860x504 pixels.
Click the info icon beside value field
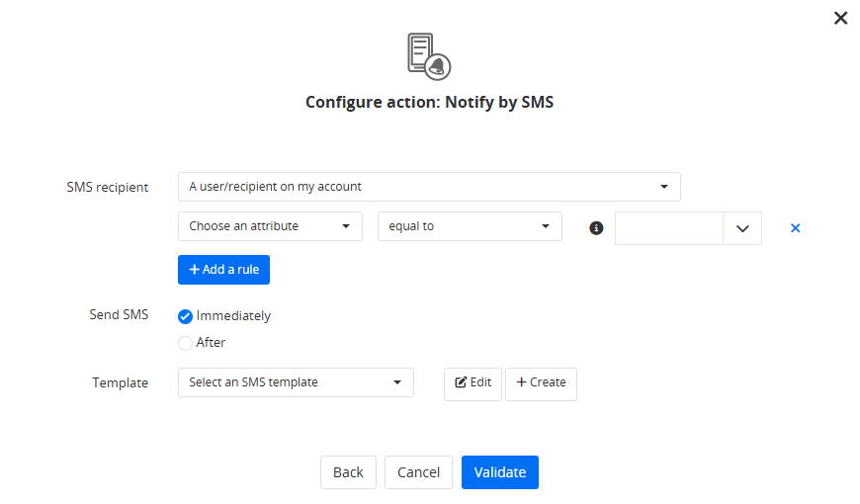pos(596,227)
